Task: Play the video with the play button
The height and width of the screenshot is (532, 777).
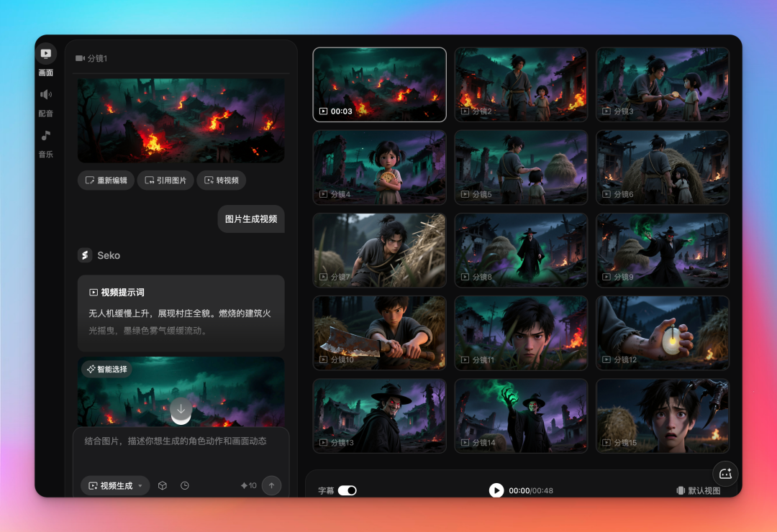Action: tap(496, 490)
